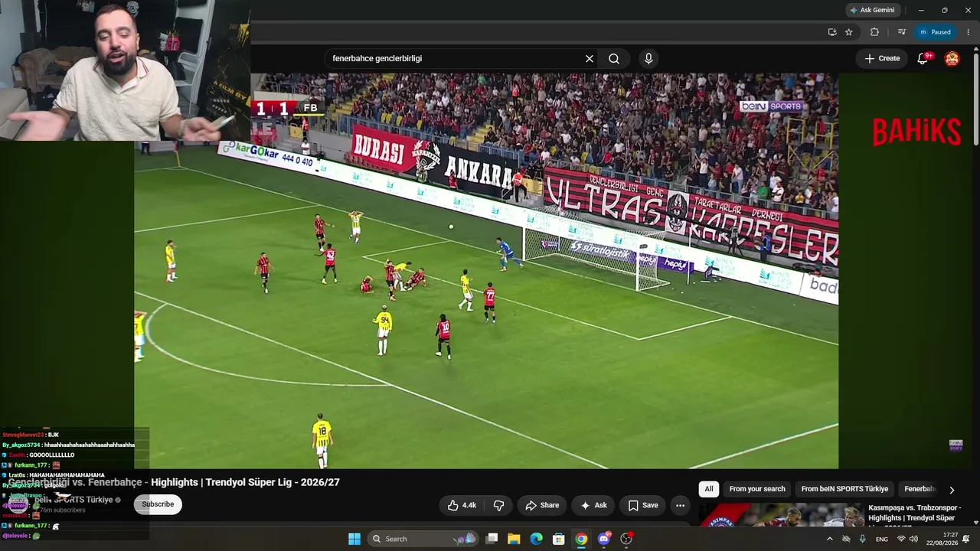The height and width of the screenshot is (551, 980).
Task: Bookmark this page with the star icon
Action: click(849, 32)
